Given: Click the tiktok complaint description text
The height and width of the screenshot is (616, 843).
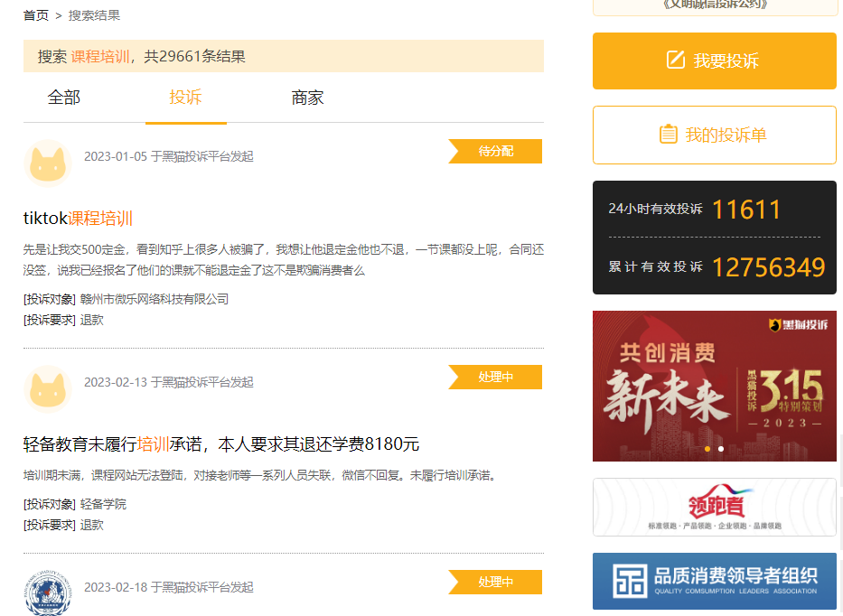Looking at the screenshot, I should [284, 259].
